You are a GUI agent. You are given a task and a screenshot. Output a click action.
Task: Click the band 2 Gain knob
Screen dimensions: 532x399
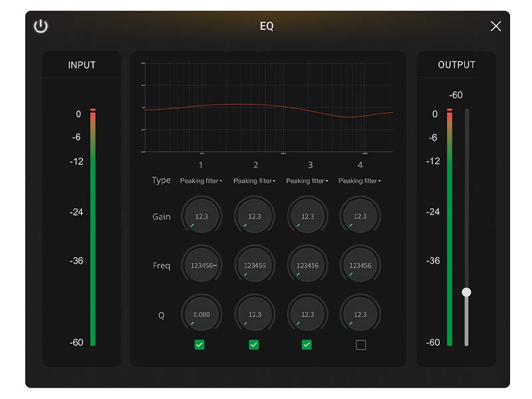(x=254, y=216)
